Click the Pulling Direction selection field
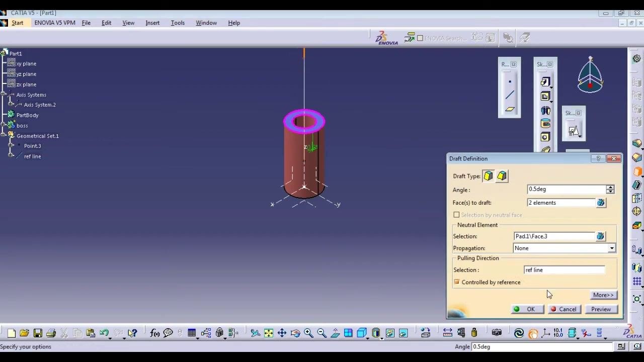Screen dimensions: 644x362 tap(565, 270)
